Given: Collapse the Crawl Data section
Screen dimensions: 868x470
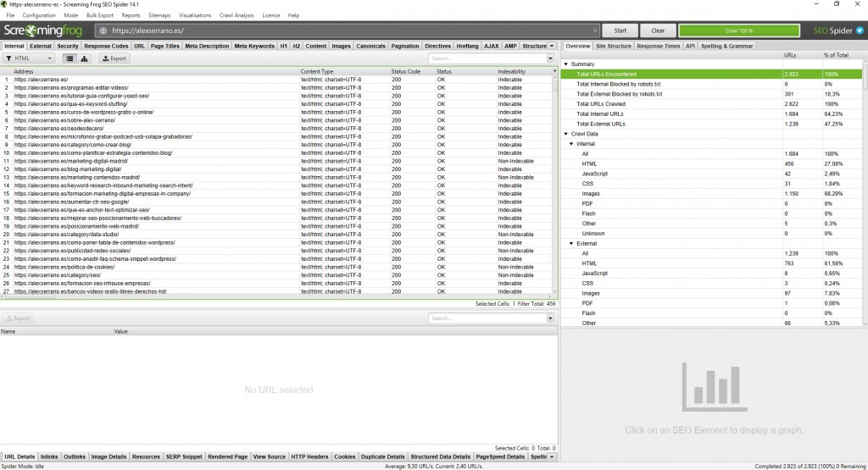Looking at the screenshot, I should tap(565, 134).
